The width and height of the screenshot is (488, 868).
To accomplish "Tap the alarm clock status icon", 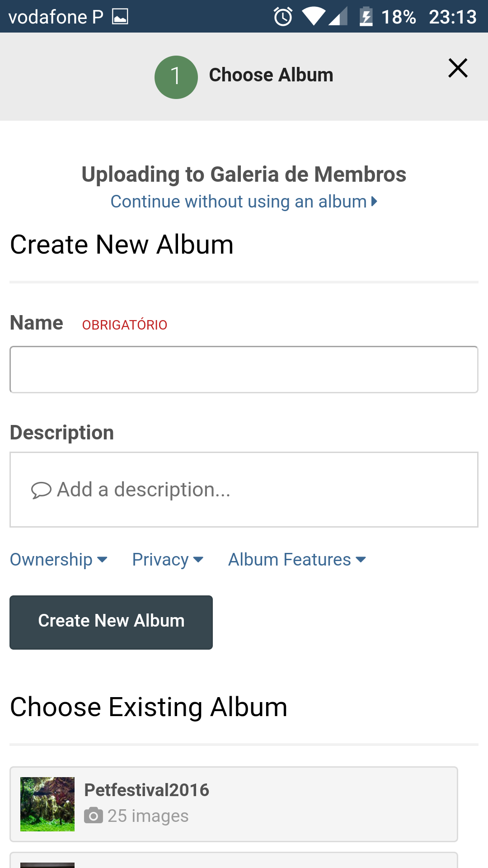I will coord(283,17).
